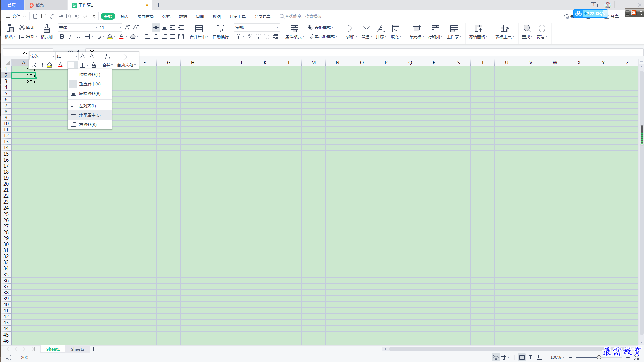Toggle top vertical alignment in ribbon
This screenshot has width=644, height=362.
point(148,27)
